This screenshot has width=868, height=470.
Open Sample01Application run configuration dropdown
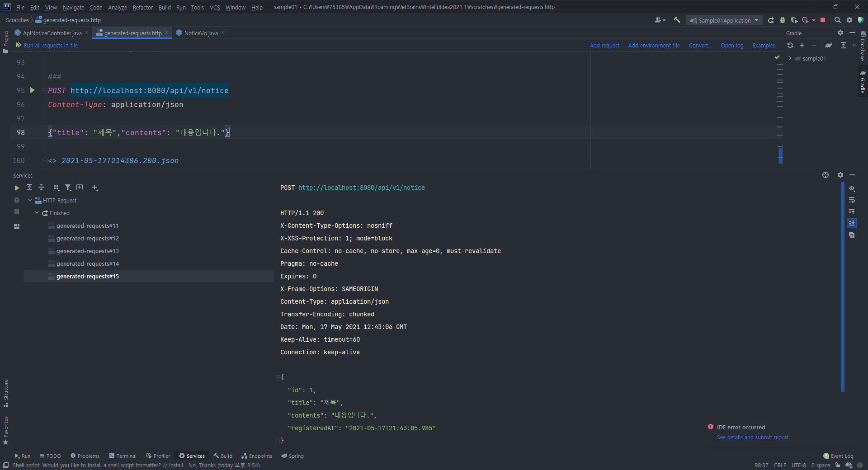724,20
